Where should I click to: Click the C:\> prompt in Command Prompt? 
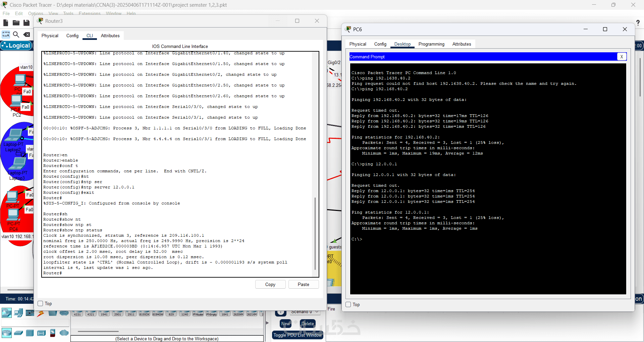click(x=357, y=239)
